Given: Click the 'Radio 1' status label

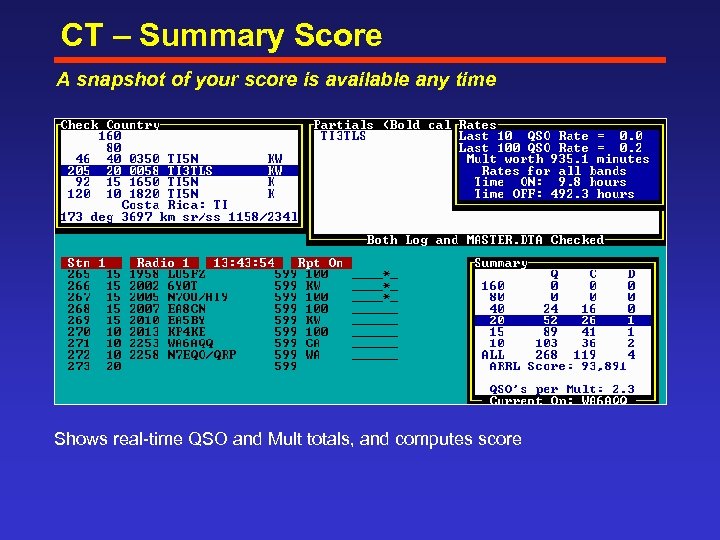Looking at the screenshot, I should click(x=164, y=263).
